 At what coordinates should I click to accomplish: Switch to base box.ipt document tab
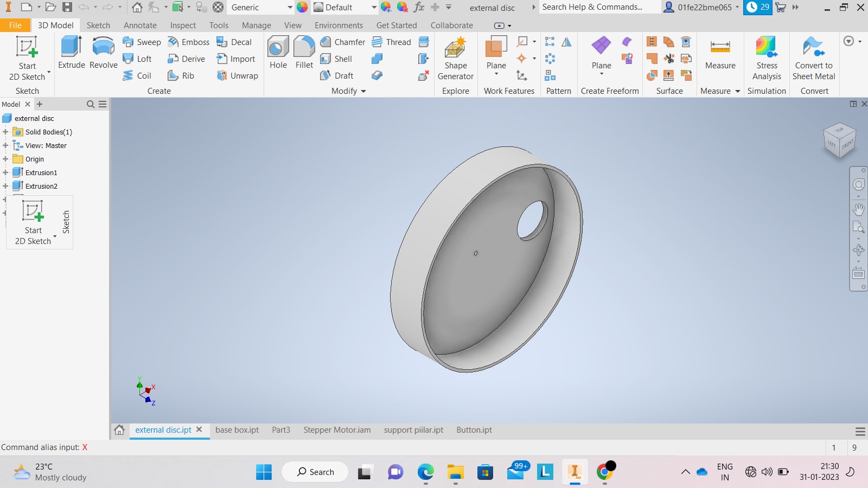pos(237,429)
